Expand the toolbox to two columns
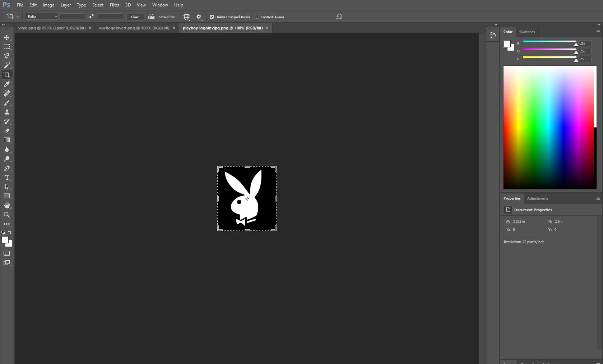 coord(3,25)
